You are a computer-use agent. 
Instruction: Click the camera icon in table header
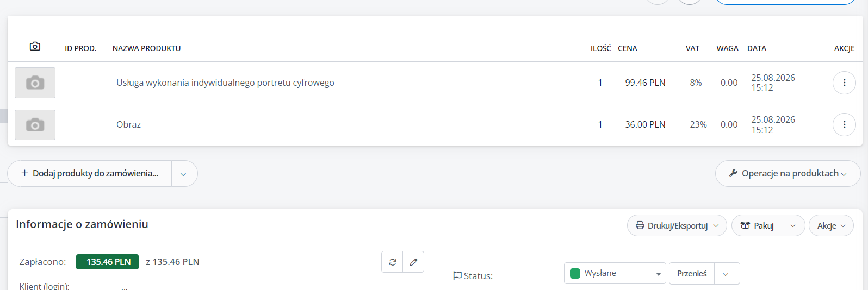35,46
